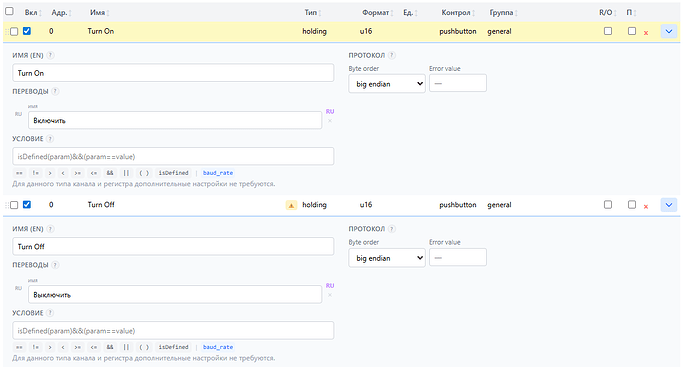The image size is (689, 367).
Task: Tick the row selection checkbox for Turn On
Action: [x=14, y=32]
